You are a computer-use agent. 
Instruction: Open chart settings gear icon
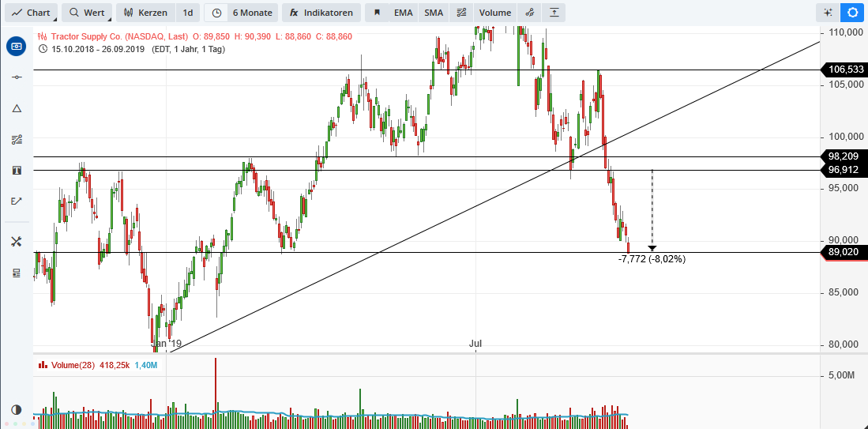852,13
